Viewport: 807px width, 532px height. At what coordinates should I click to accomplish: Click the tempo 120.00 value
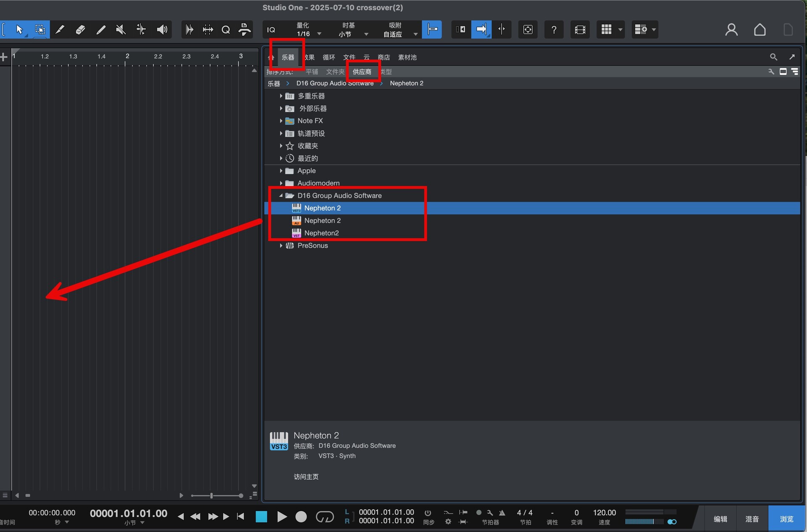click(x=604, y=513)
